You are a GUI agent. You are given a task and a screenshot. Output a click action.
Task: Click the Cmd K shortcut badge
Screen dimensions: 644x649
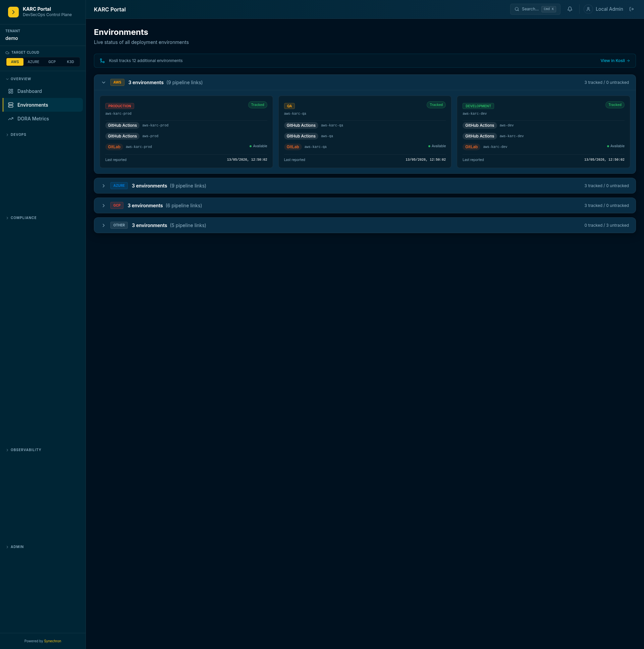[548, 9]
